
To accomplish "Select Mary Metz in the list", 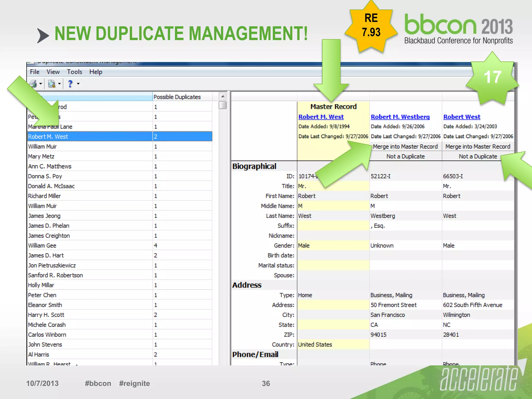I will (x=120, y=156).
